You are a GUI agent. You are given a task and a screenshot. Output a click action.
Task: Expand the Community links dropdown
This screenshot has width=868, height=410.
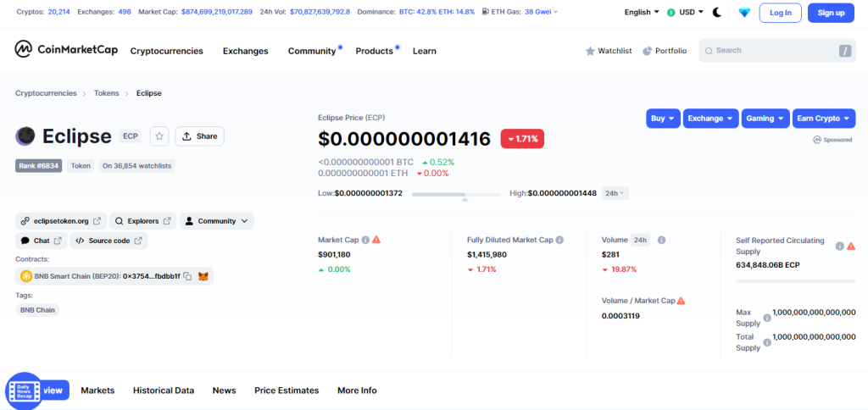(216, 221)
